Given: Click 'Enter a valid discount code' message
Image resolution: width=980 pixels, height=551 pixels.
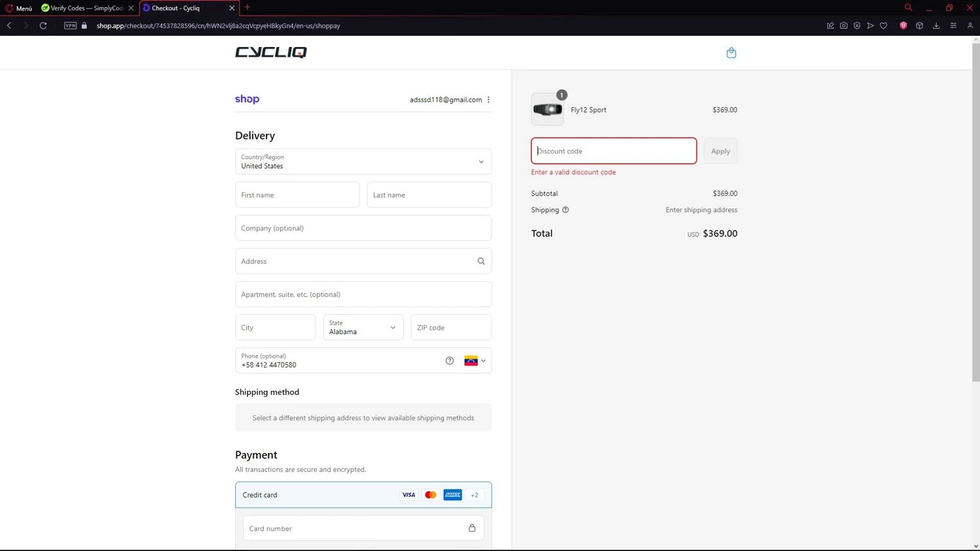Looking at the screenshot, I should pyautogui.click(x=574, y=172).
